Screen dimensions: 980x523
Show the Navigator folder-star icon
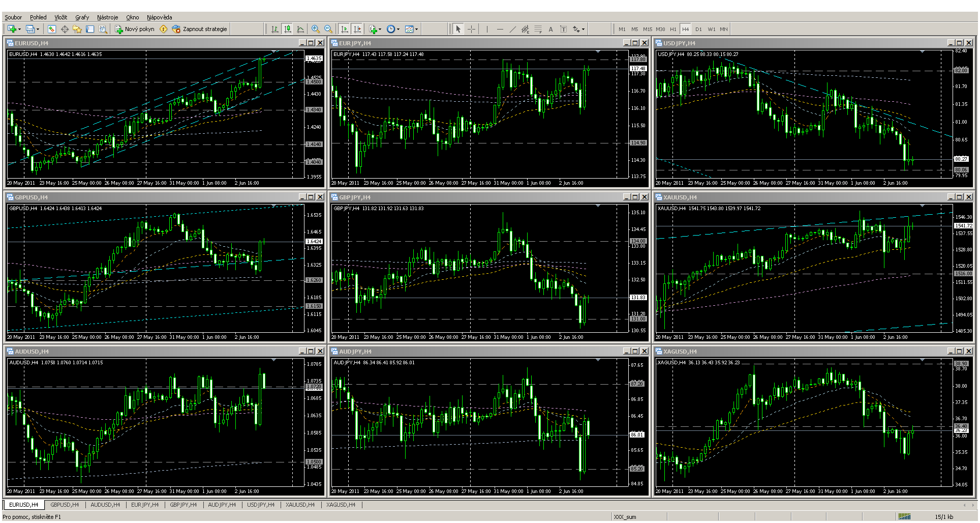pyautogui.click(x=77, y=29)
